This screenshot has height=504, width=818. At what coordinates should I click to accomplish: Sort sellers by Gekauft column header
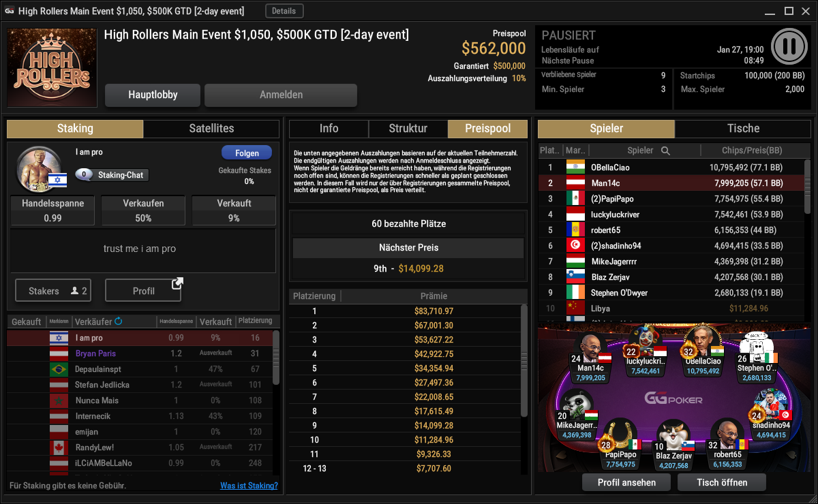27,321
